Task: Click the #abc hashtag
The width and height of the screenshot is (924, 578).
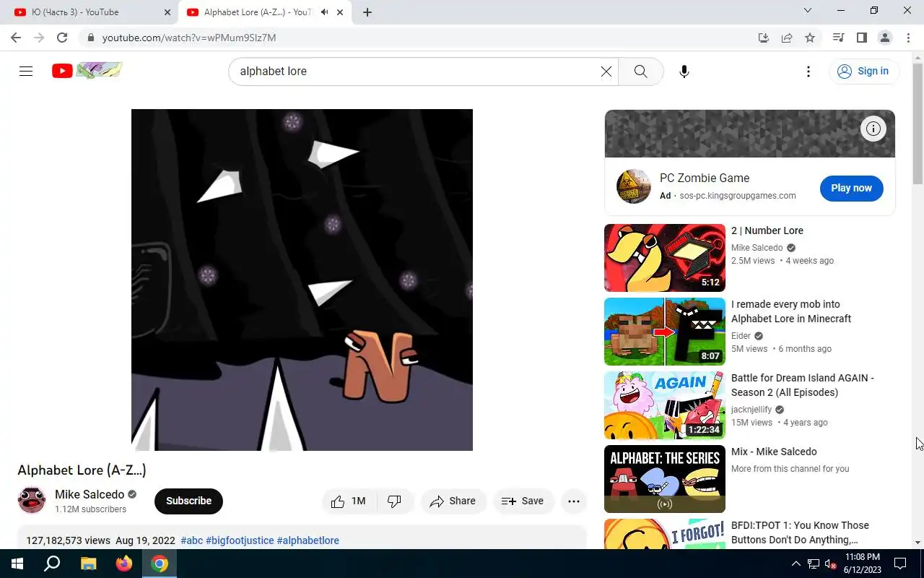Action: point(191,540)
